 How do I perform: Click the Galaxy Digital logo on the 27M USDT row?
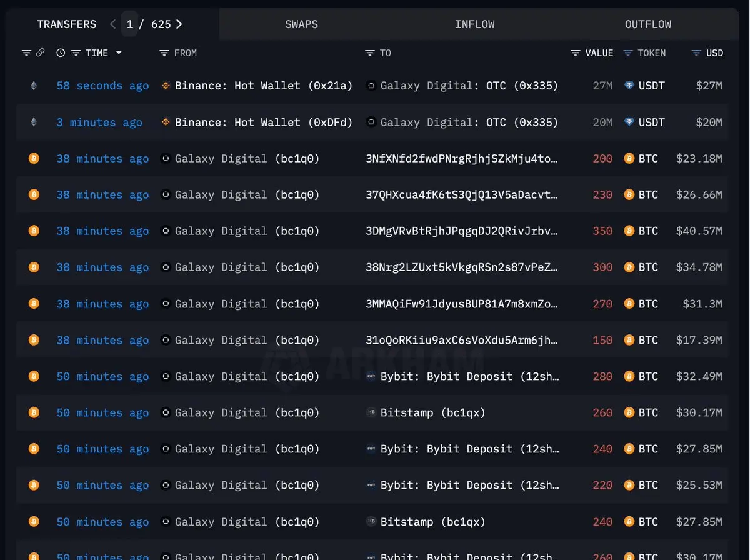(x=371, y=86)
